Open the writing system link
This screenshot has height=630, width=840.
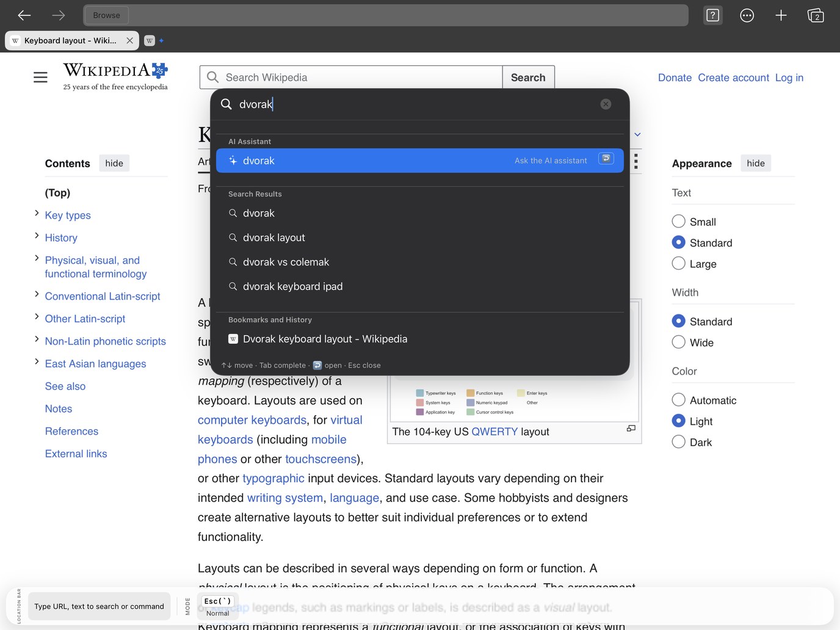[285, 498]
